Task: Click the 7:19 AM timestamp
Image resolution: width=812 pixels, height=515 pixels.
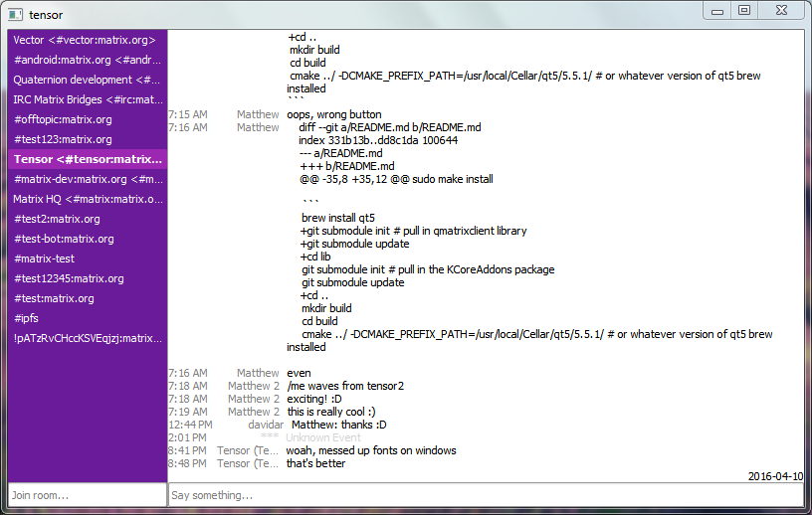Action: point(188,412)
